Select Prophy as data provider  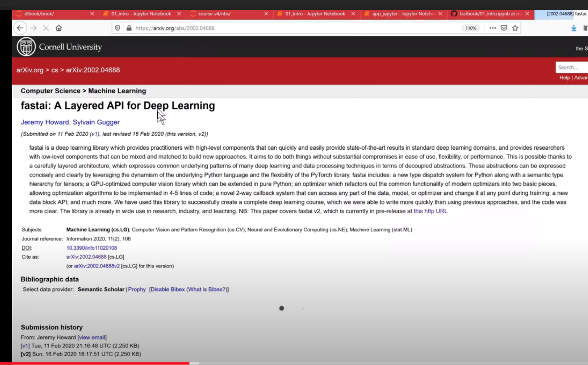(137, 289)
